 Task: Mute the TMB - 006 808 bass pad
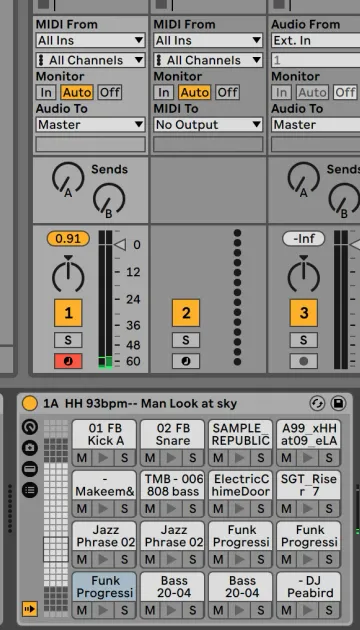[x=150, y=508]
